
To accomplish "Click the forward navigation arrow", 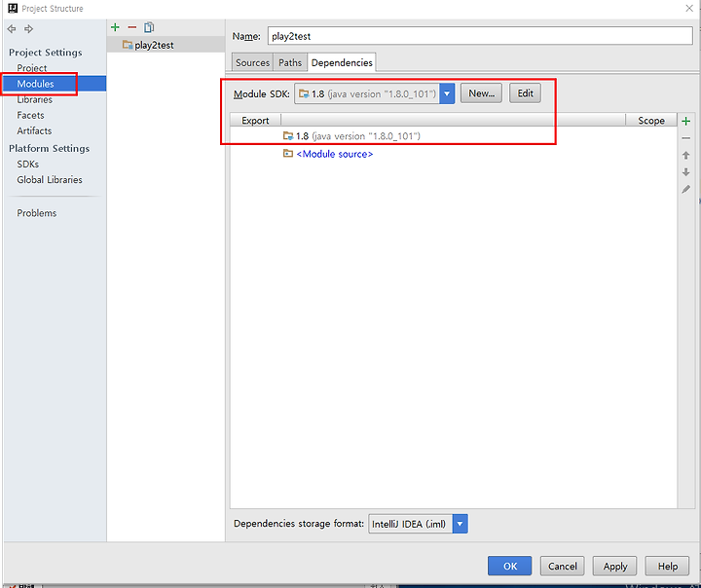I will point(28,29).
